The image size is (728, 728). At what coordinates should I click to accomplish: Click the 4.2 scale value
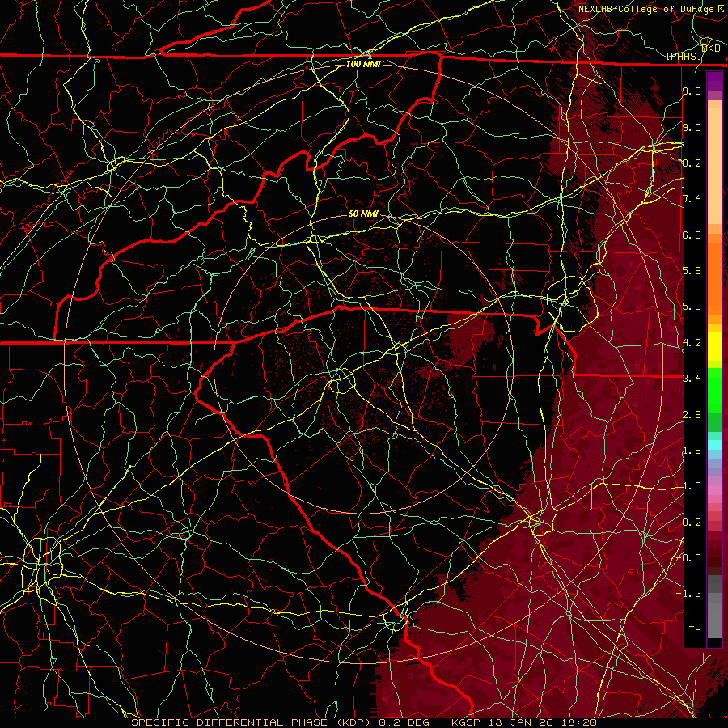click(x=692, y=343)
